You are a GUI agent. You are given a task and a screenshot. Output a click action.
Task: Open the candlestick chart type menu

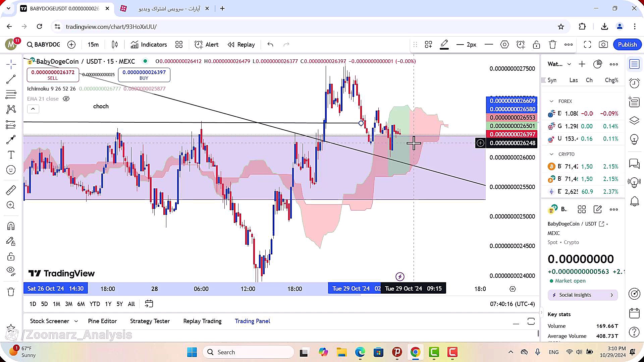pos(115,45)
